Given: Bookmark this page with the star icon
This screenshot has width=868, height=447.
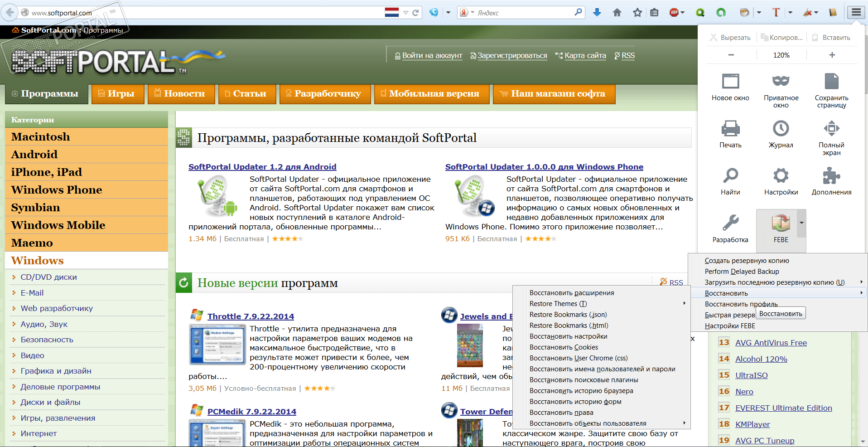Looking at the screenshot, I should (637, 13).
